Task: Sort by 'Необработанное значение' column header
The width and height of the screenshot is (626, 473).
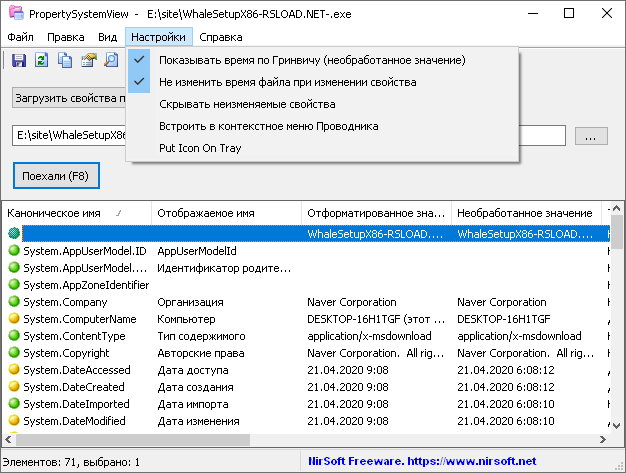Action: pyautogui.click(x=526, y=213)
